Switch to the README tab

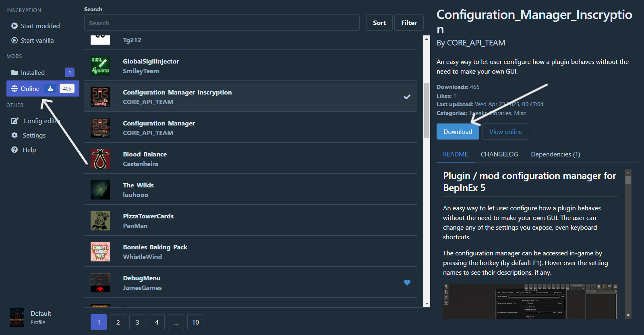tap(456, 154)
